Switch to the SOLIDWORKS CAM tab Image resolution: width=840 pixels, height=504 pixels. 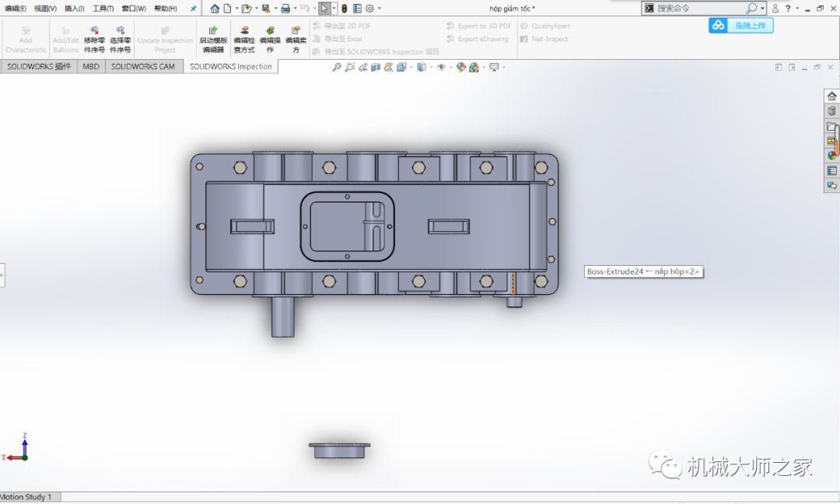(143, 67)
